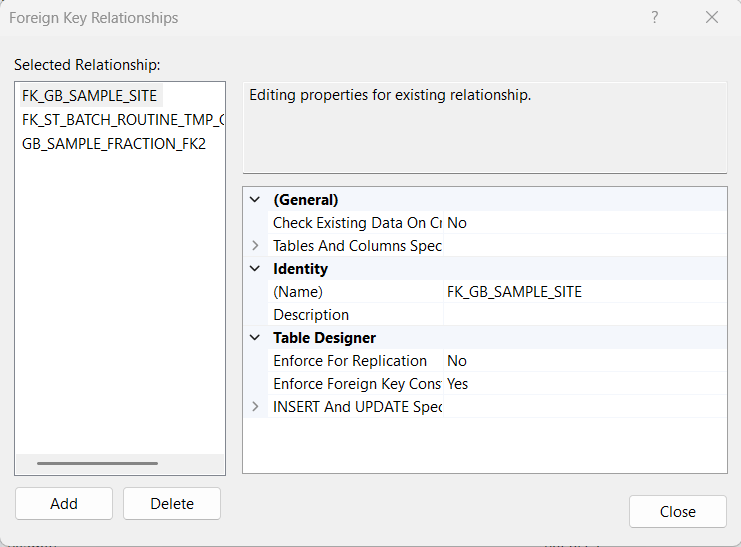
Task: Click the Enforce For Replication value
Action: [584, 361]
